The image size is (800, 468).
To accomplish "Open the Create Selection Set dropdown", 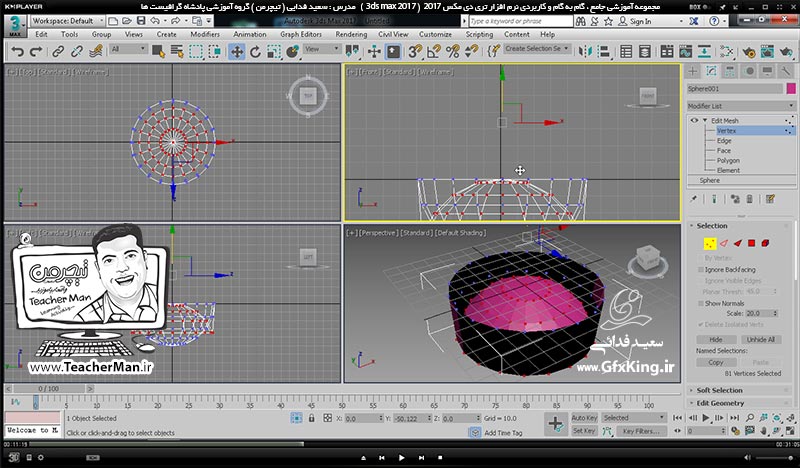I will 537,48.
